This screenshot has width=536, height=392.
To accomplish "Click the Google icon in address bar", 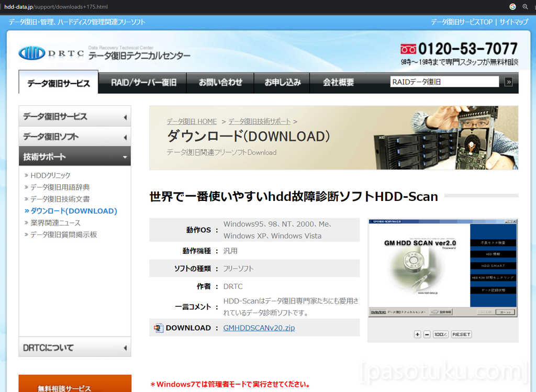I will pos(512,6).
